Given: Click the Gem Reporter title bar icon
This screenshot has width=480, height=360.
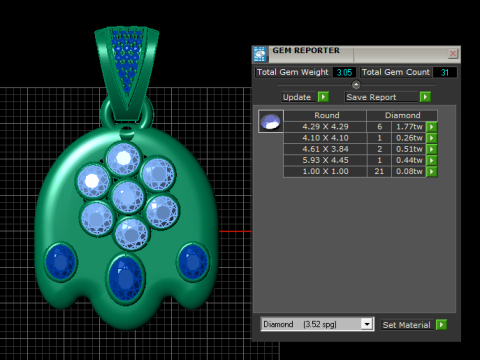Looking at the screenshot, I should pyautogui.click(x=260, y=54).
